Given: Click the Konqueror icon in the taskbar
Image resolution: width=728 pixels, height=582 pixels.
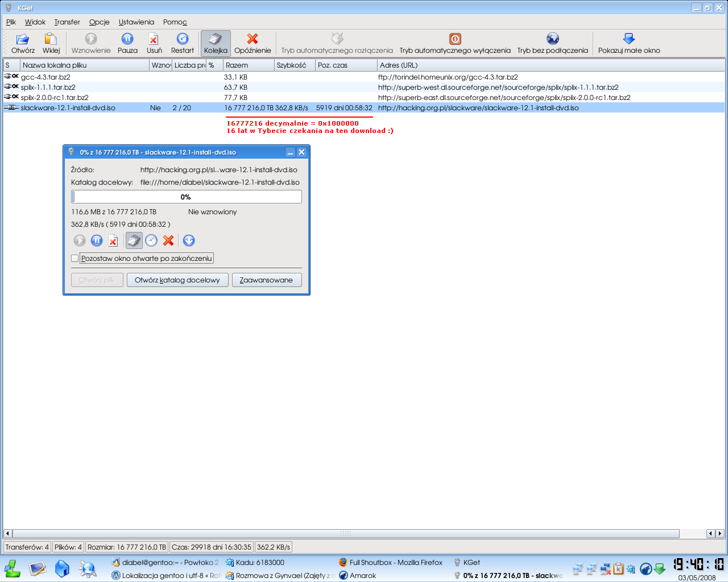Looking at the screenshot, I should [87, 568].
